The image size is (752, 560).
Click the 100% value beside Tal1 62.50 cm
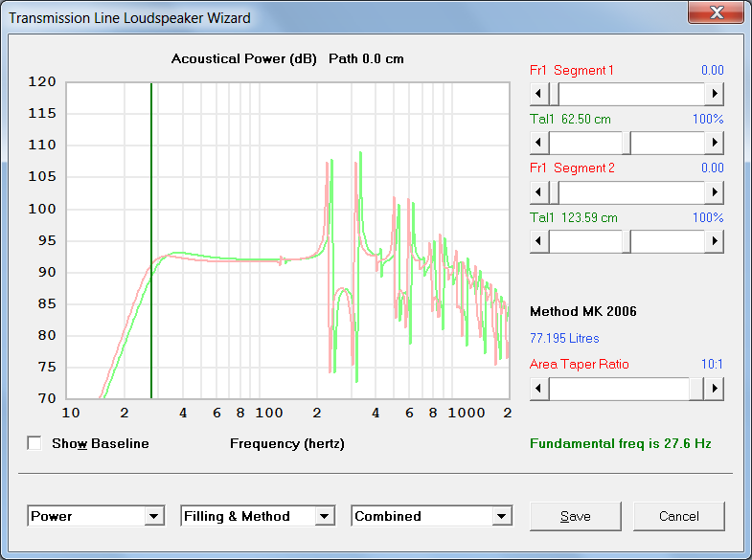click(x=708, y=119)
